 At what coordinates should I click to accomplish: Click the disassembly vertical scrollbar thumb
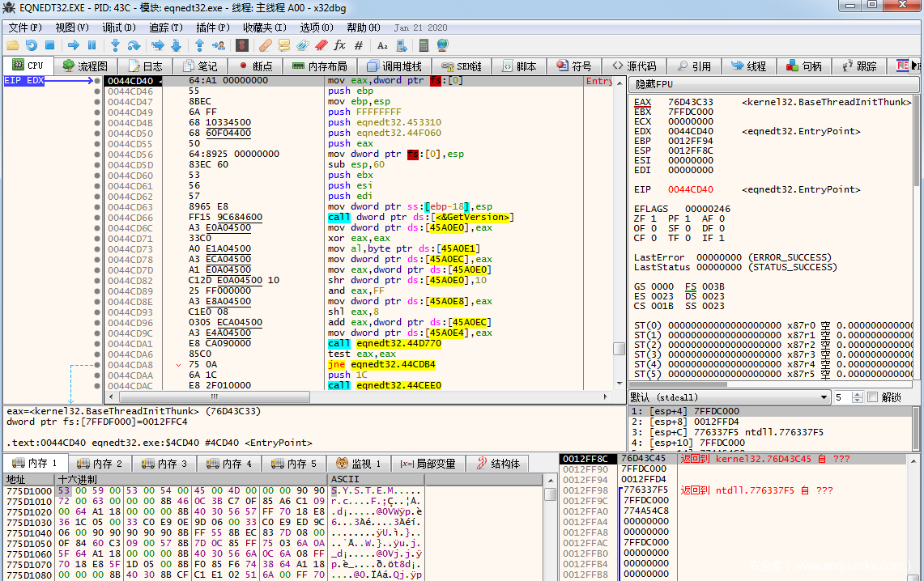click(x=619, y=349)
